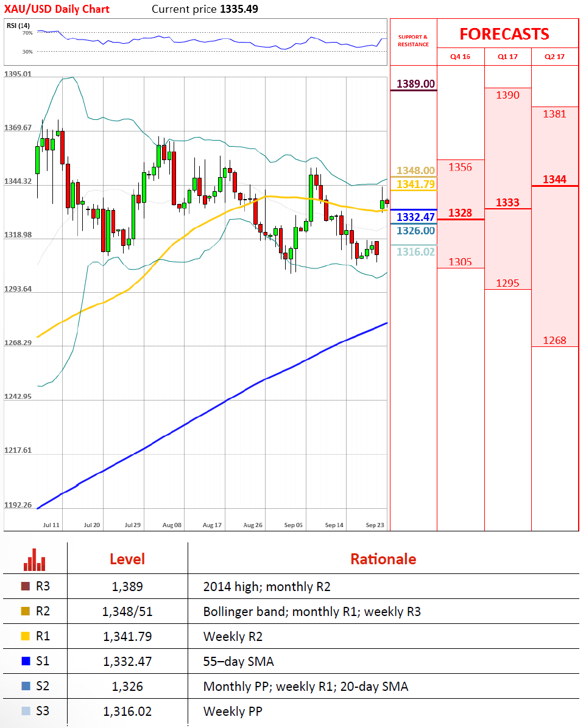The image size is (586, 728).
Task: Click the R2 gold color square
Action: (x=26, y=611)
